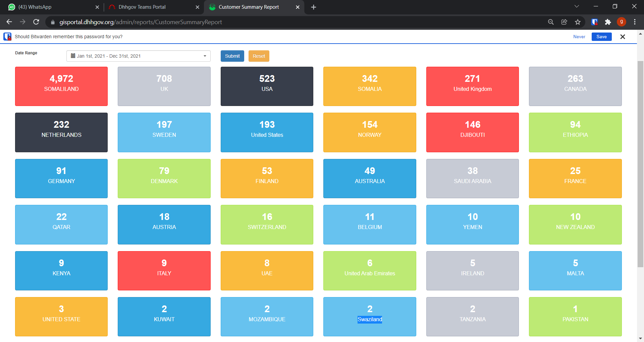Click Save in Bitwarden prompt

coord(601,37)
